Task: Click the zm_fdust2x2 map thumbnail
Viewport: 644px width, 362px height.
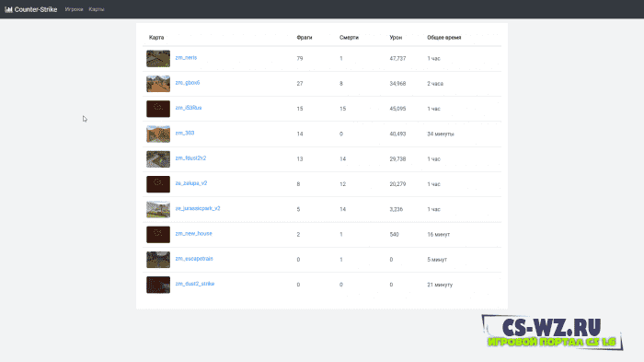Action: pos(158,158)
